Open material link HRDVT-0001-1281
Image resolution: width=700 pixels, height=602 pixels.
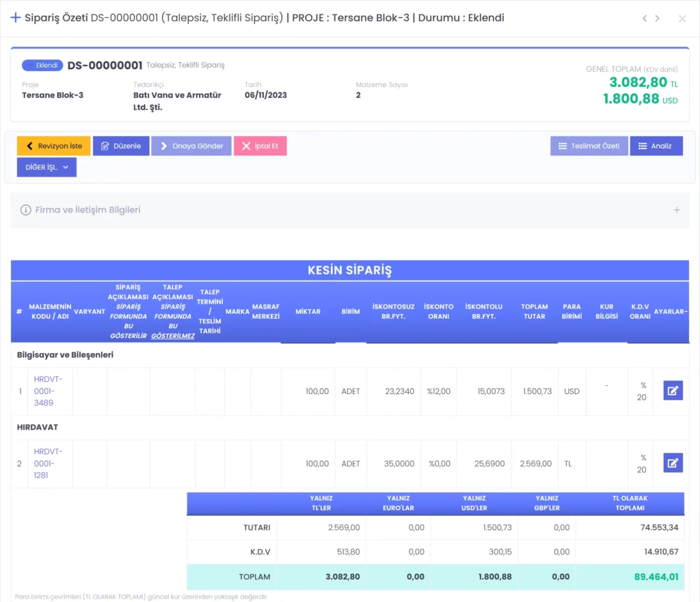(48, 463)
